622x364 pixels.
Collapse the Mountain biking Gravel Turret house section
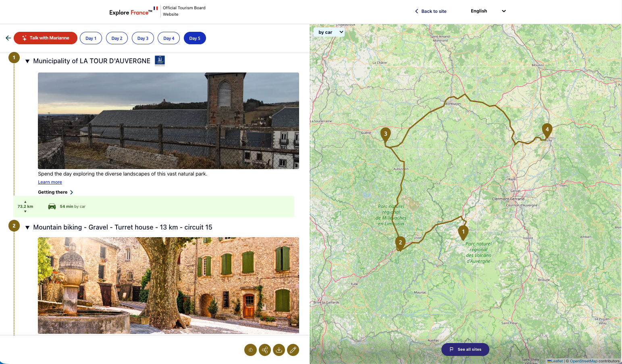(27, 227)
